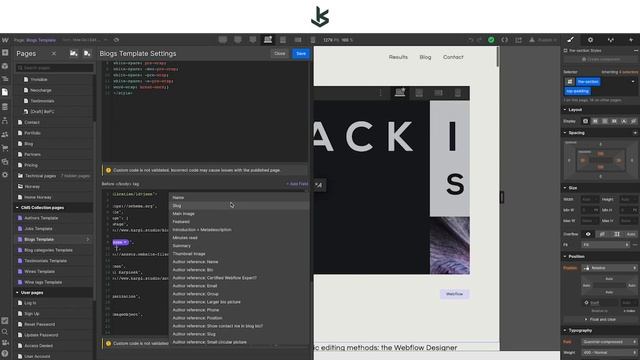Open the Pages panel icon
The height and width of the screenshot is (360, 640).
[x=5, y=92]
